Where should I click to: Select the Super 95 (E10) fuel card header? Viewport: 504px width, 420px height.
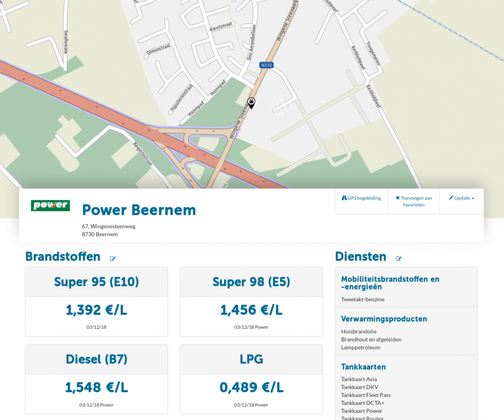coord(96,282)
